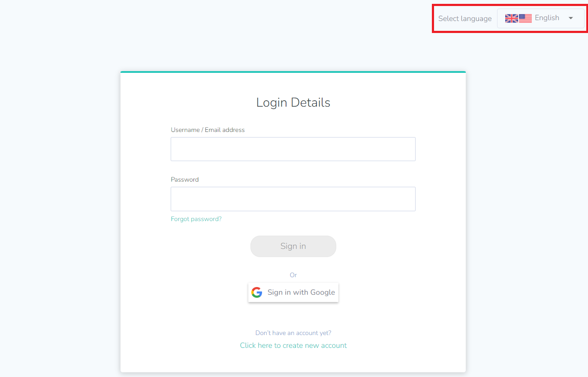Click the Sign in with Google button
Screen dimensions: 588x377
coord(293,292)
